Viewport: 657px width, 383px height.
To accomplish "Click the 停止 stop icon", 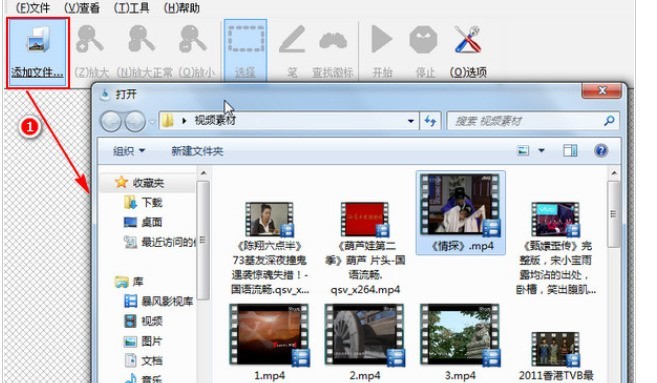I will point(424,50).
